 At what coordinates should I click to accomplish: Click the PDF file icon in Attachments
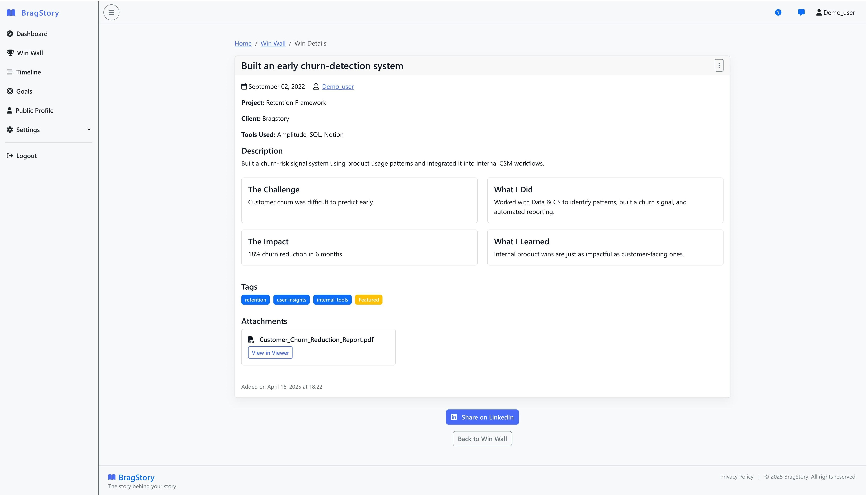click(251, 339)
